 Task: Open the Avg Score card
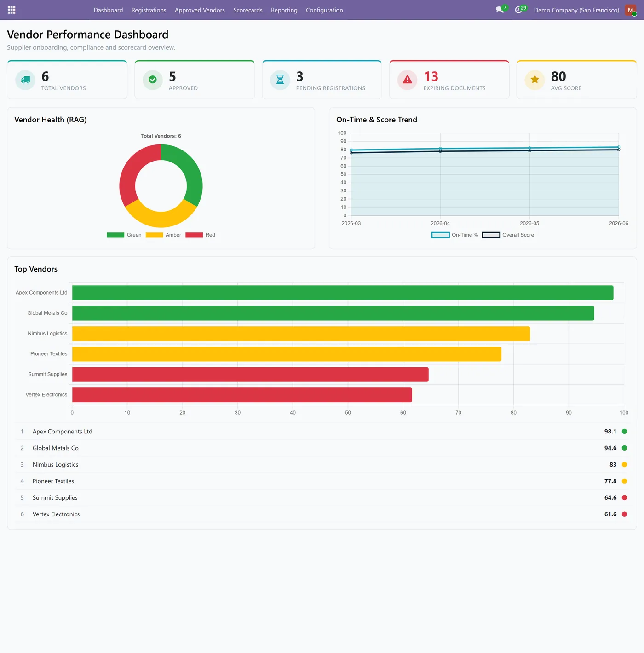[577, 80]
